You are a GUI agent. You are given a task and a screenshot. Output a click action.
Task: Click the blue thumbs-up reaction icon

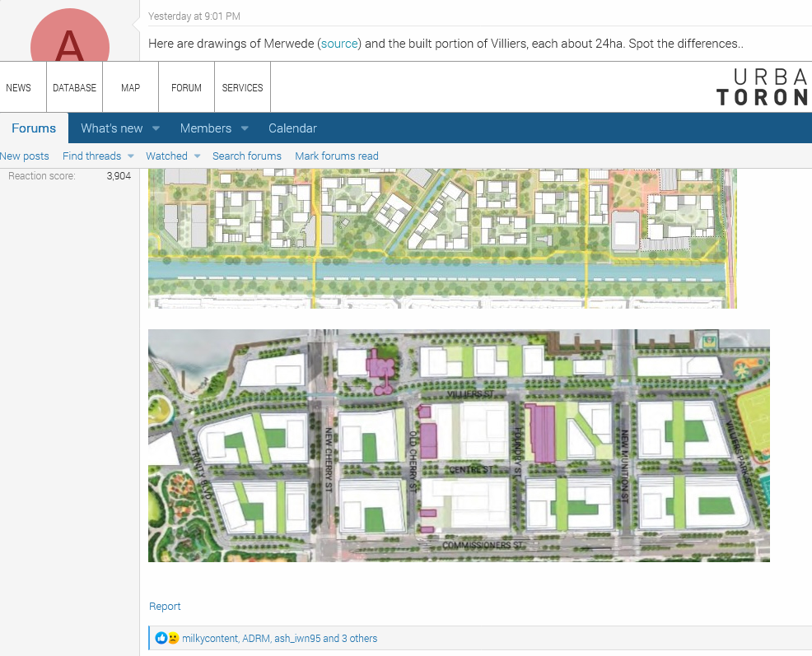(161, 638)
